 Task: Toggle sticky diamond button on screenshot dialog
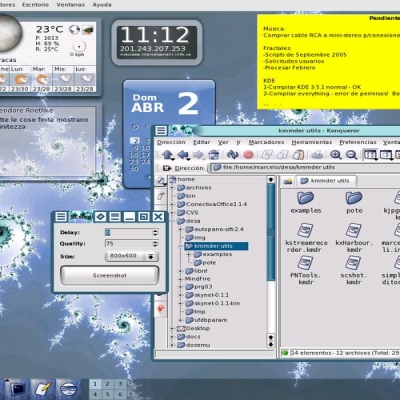click(100, 217)
